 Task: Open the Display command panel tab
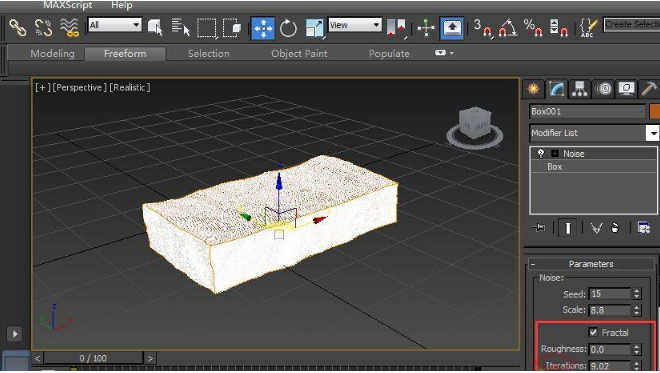[x=626, y=89]
